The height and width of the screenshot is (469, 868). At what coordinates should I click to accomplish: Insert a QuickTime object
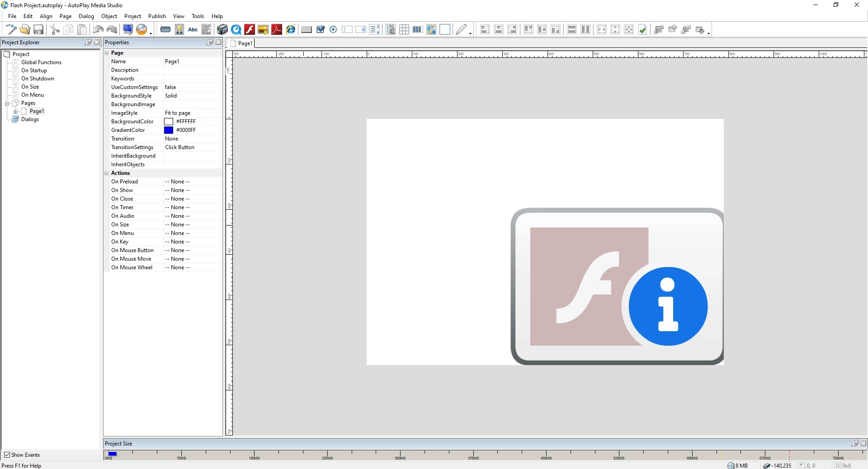click(236, 30)
